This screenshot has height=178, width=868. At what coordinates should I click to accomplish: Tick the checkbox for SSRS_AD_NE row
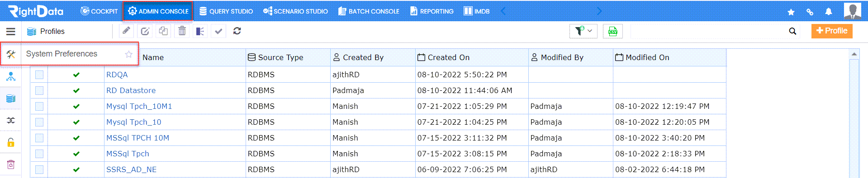coord(39,169)
